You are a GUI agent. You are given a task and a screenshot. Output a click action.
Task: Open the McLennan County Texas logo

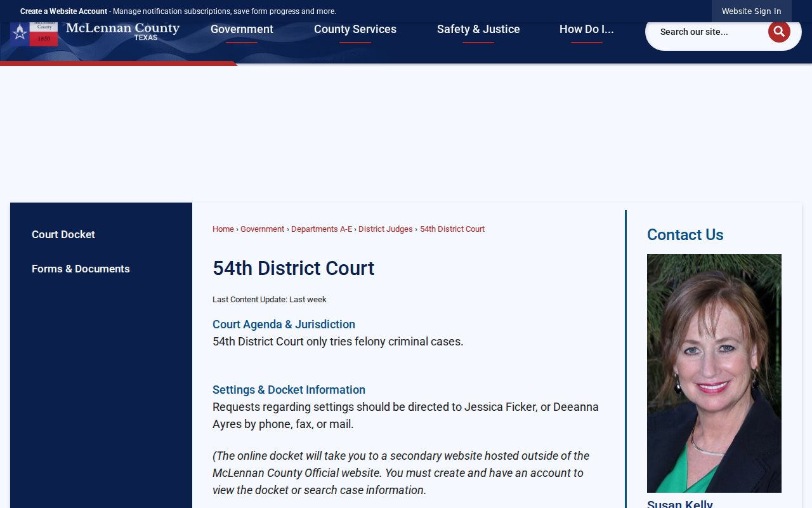pos(95,33)
